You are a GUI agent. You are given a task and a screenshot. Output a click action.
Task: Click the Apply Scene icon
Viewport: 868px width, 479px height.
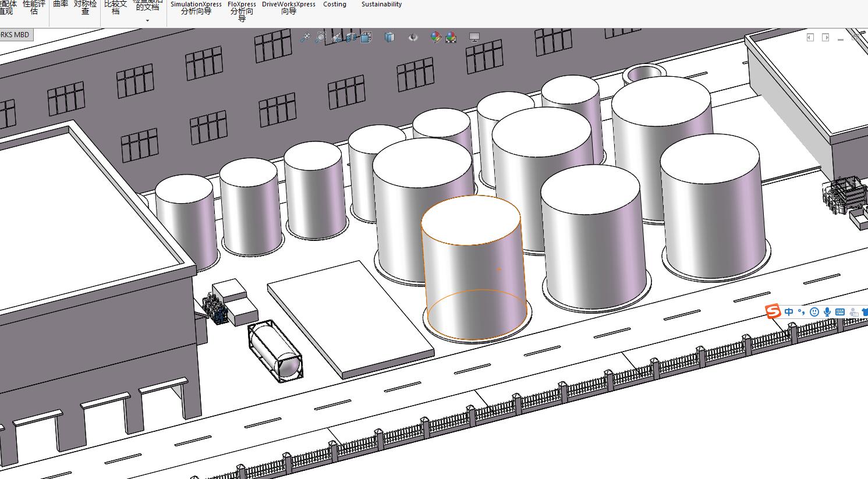click(451, 37)
